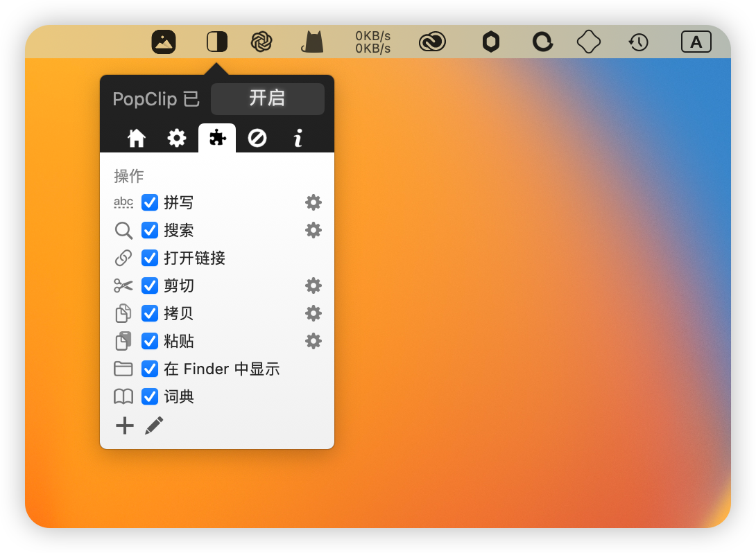This screenshot has height=553, width=756.
Task: Click the 词典 label
Action: [x=179, y=397]
